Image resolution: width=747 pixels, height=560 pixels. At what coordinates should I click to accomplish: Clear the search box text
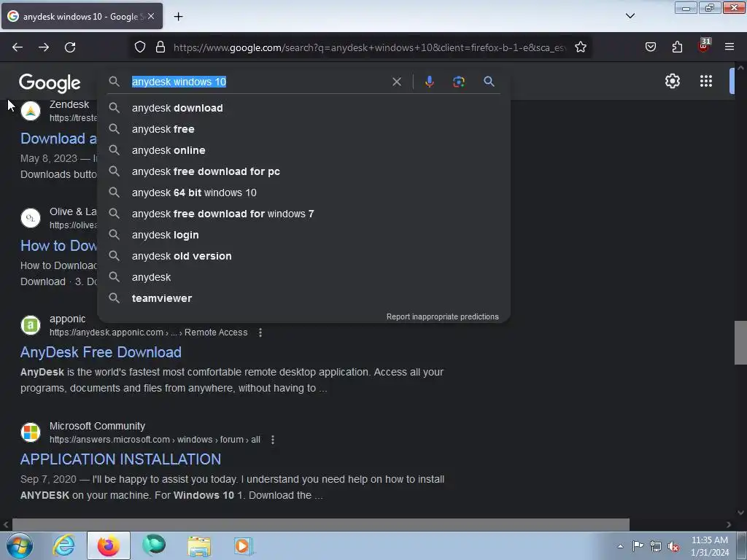[x=396, y=82]
